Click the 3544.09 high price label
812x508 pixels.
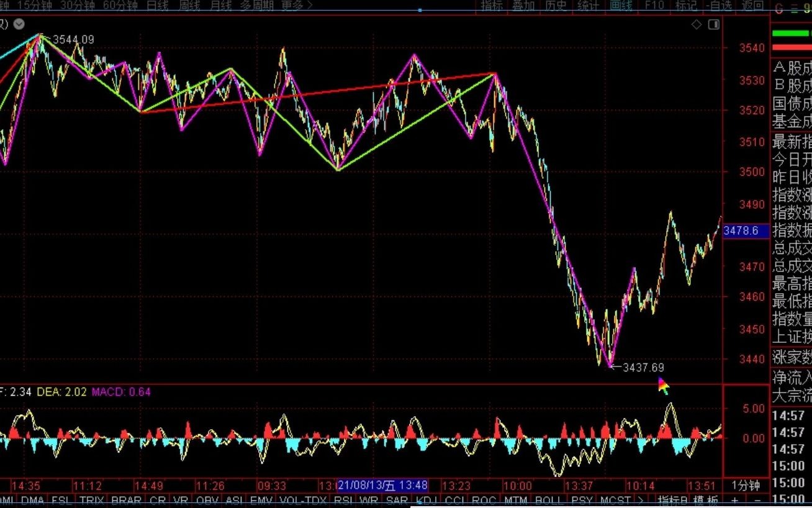pyautogui.click(x=73, y=40)
